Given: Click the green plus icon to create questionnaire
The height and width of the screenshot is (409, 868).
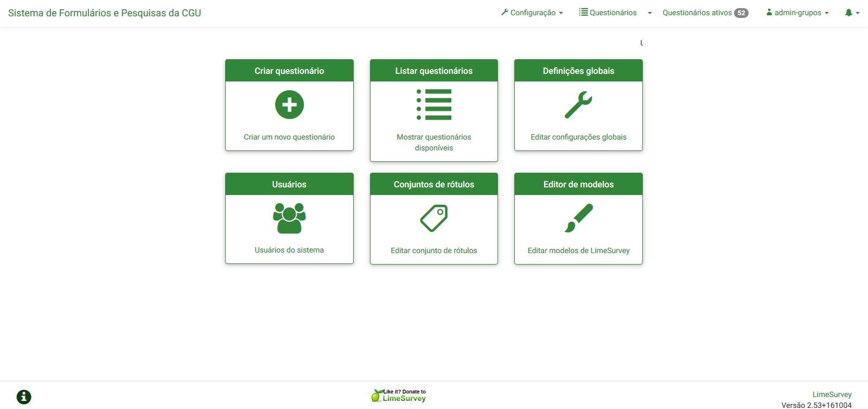Looking at the screenshot, I should (289, 104).
